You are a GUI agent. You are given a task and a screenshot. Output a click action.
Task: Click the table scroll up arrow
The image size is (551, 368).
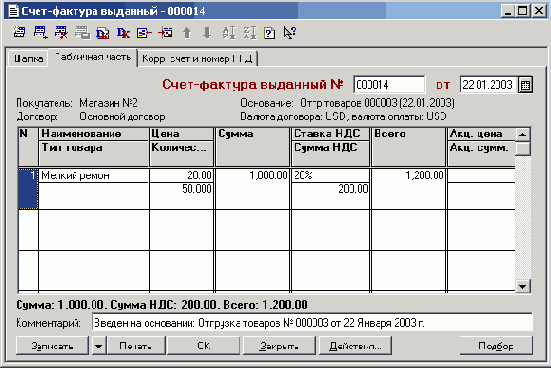[523, 134]
